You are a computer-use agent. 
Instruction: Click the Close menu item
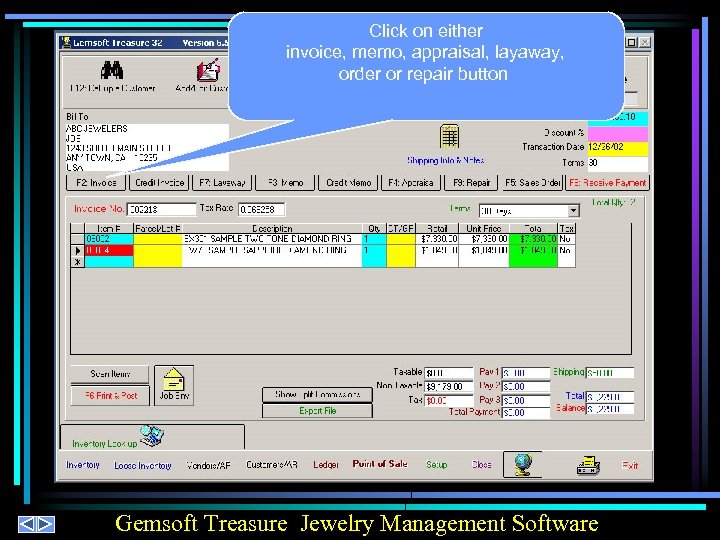(481, 465)
